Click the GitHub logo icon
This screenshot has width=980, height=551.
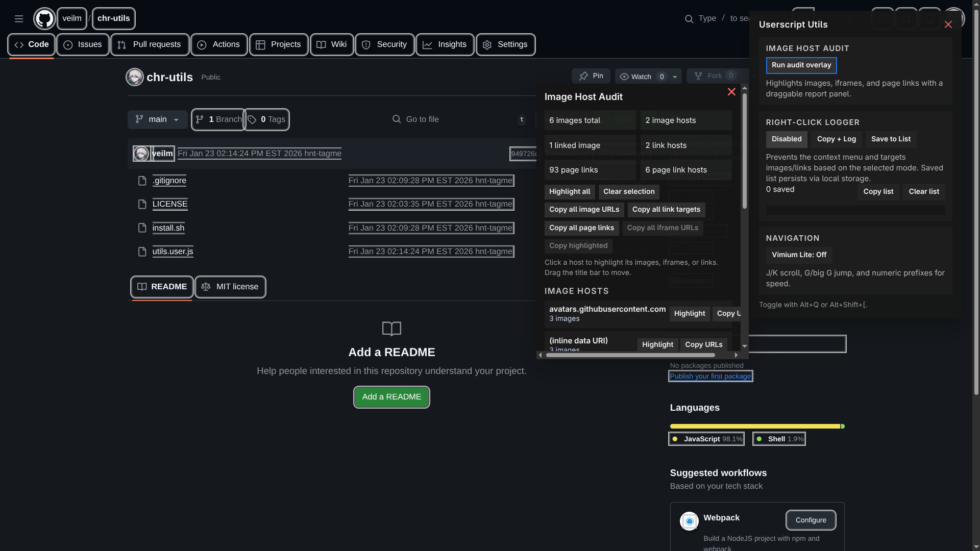coord(44,19)
